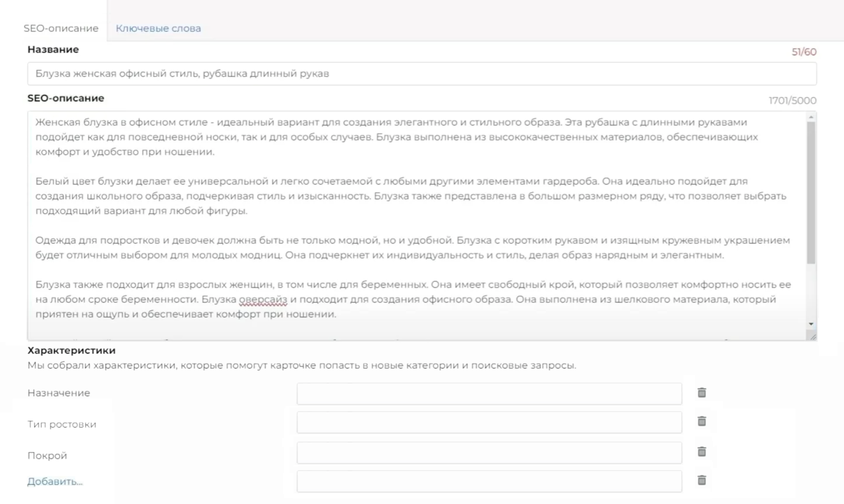The width and height of the screenshot is (844, 504).
Task: Click the Название input field
Action: tap(422, 73)
